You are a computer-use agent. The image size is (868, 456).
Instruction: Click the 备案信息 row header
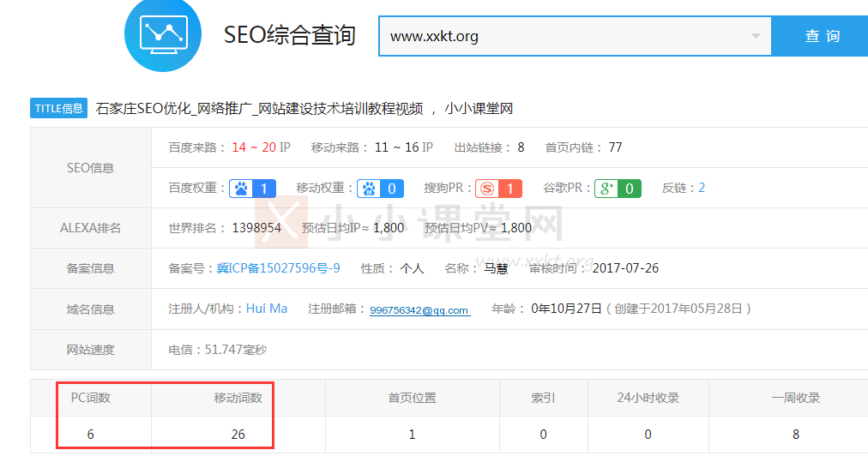click(x=90, y=269)
